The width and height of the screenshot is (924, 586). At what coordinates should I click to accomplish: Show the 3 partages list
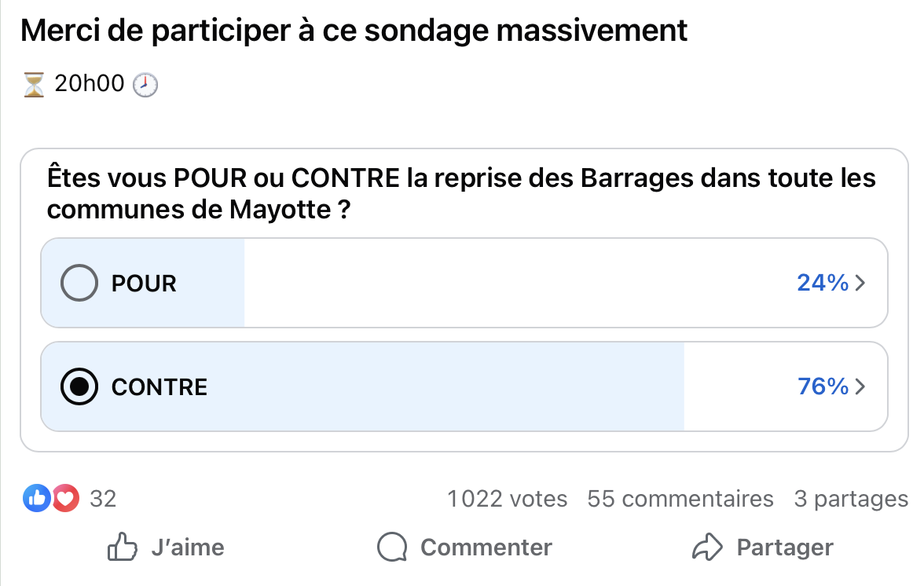click(851, 499)
